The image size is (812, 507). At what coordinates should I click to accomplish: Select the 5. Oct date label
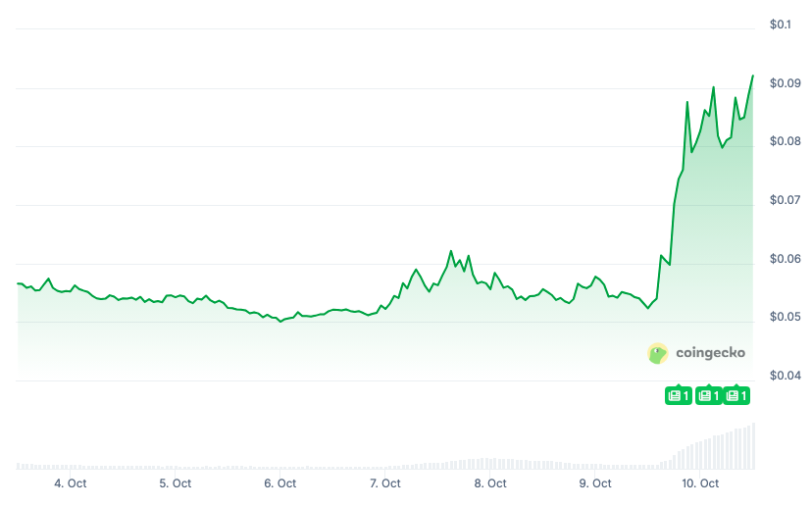click(176, 483)
